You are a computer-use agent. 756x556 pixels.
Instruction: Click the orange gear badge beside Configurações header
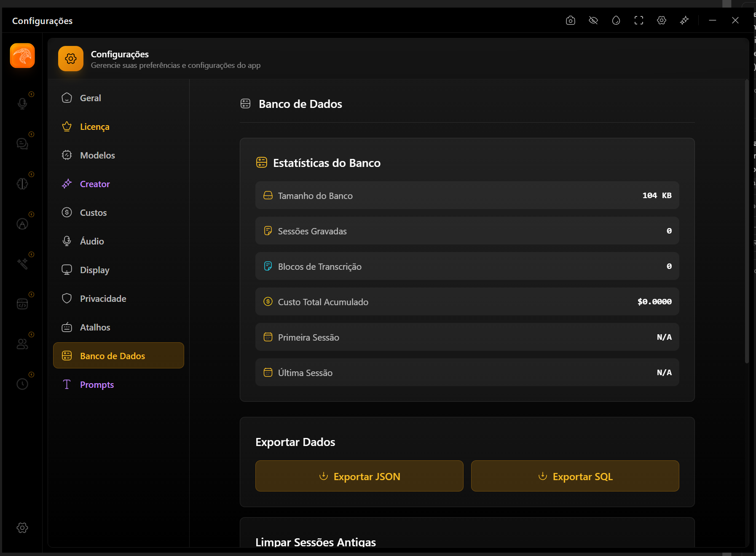click(x=71, y=59)
